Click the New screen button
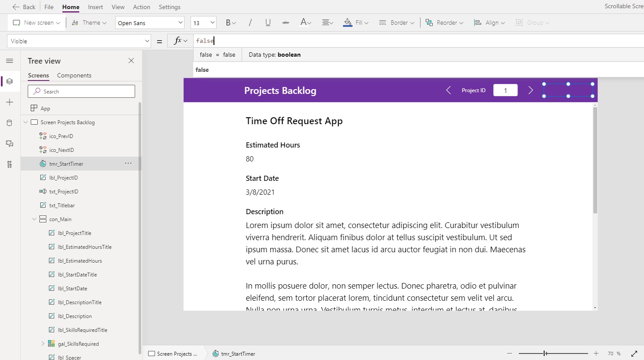 [x=36, y=22]
